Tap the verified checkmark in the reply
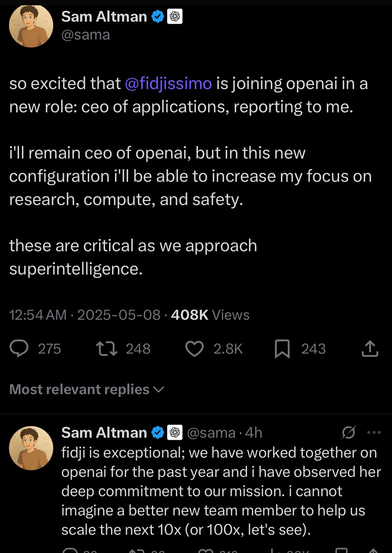The width and height of the screenshot is (392, 553). coord(158,432)
